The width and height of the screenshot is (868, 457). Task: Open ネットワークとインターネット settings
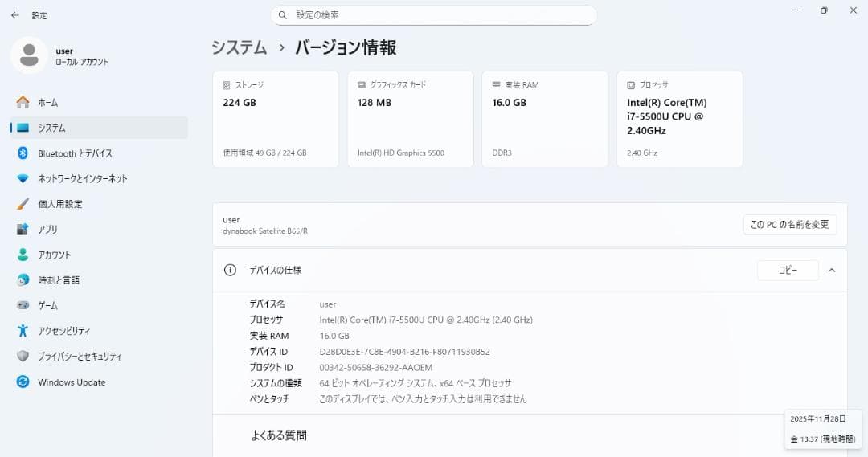[99, 179]
